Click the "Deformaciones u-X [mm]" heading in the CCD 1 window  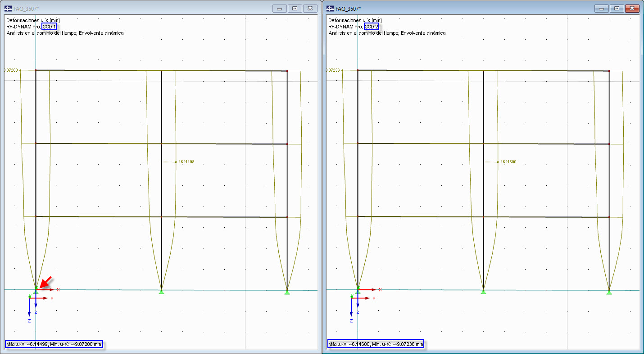33,20
